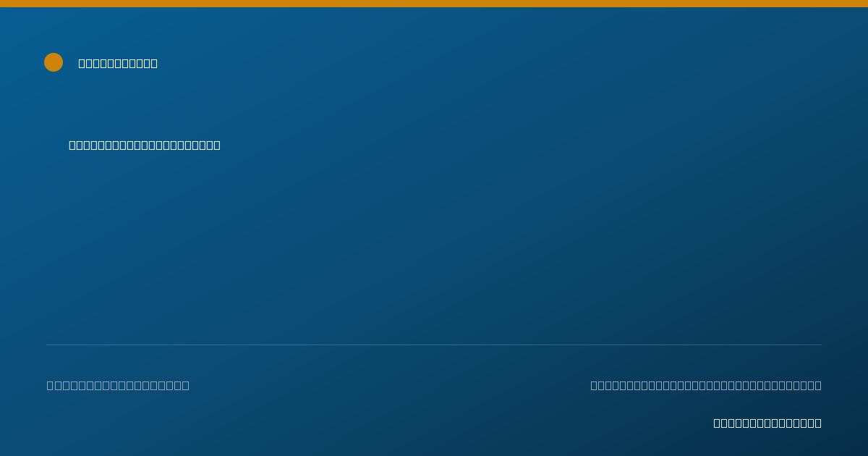Click the orange circle logo icon
Image resolution: width=868 pixels, height=456 pixels.
(x=54, y=62)
